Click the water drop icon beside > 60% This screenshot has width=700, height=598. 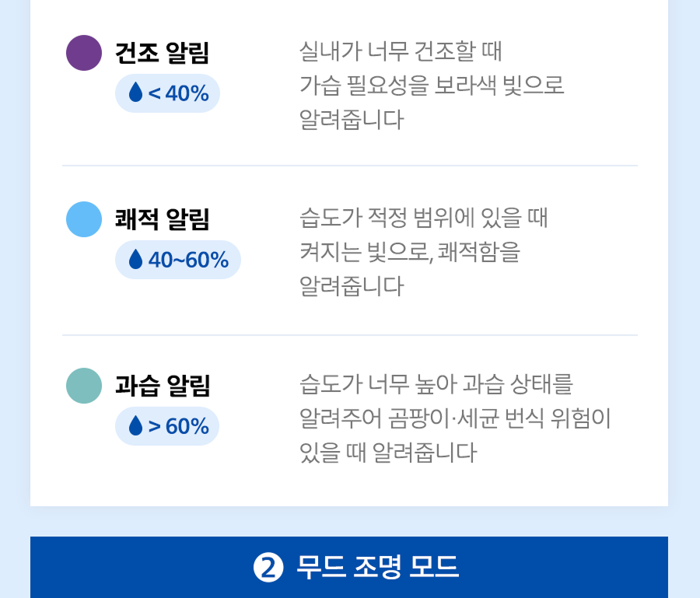(136, 426)
